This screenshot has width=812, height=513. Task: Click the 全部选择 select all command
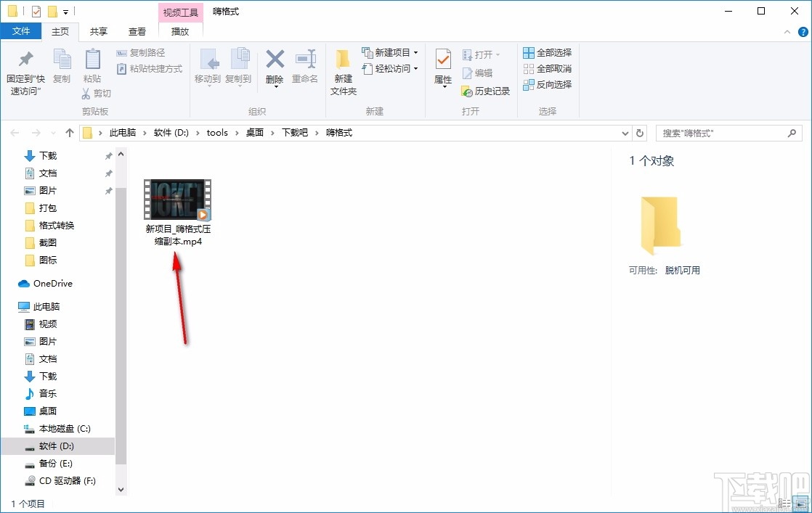pyautogui.click(x=548, y=52)
